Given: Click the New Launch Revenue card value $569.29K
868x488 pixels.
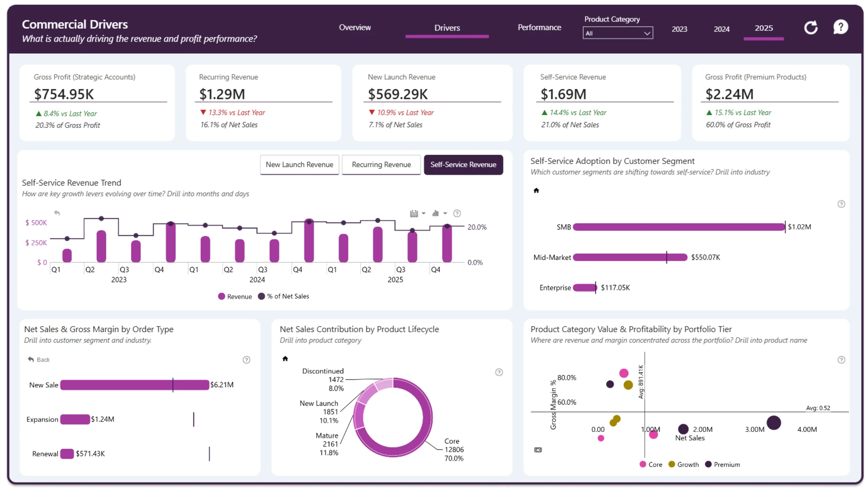Looking at the screenshot, I should coord(398,94).
